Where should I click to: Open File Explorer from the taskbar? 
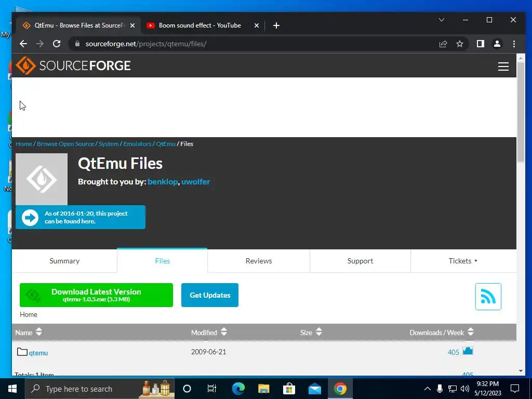263,389
